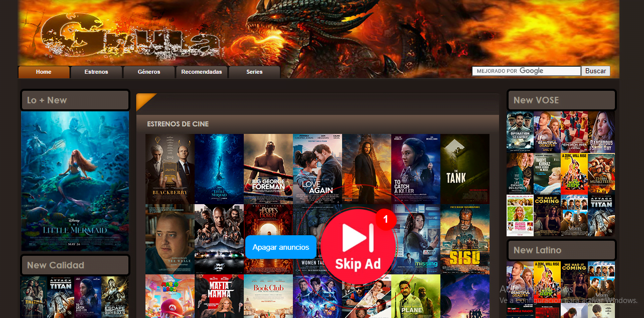
Task: Open the Adam poster under New Latino
Action: pos(601,282)
